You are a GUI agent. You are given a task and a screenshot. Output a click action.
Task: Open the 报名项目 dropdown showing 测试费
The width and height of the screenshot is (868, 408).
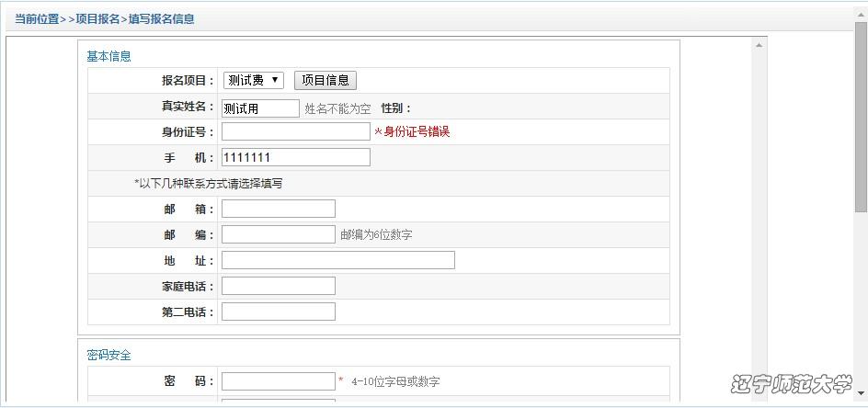[253, 81]
